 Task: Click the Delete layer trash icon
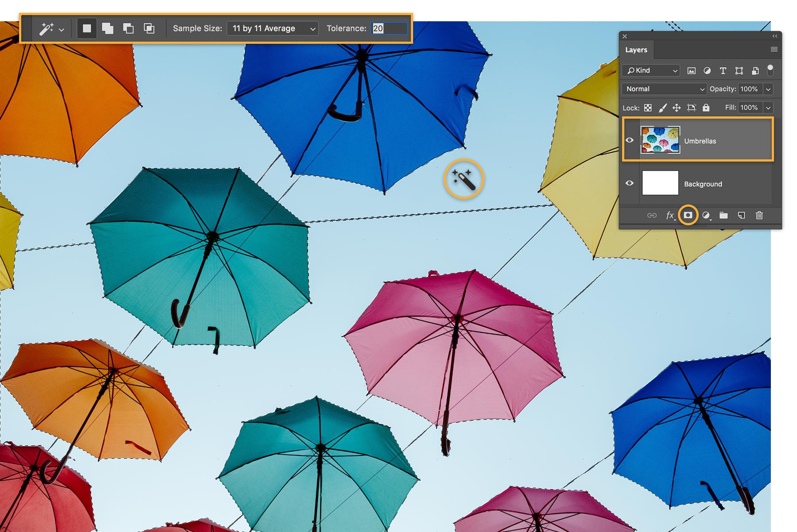click(759, 216)
